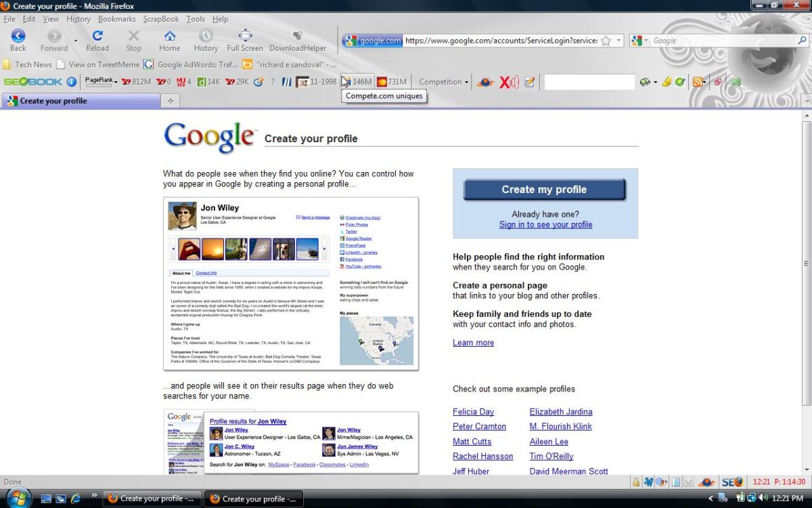Open the DownloadHelper toolbar icon
The width and height of the screenshot is (812, 508).
coord(298,40)
